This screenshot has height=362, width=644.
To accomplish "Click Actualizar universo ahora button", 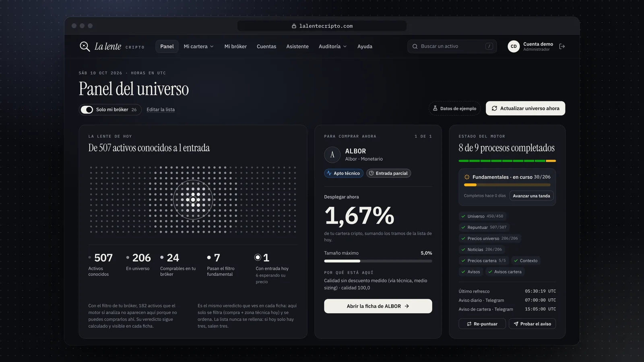I will tap(525, 108).
